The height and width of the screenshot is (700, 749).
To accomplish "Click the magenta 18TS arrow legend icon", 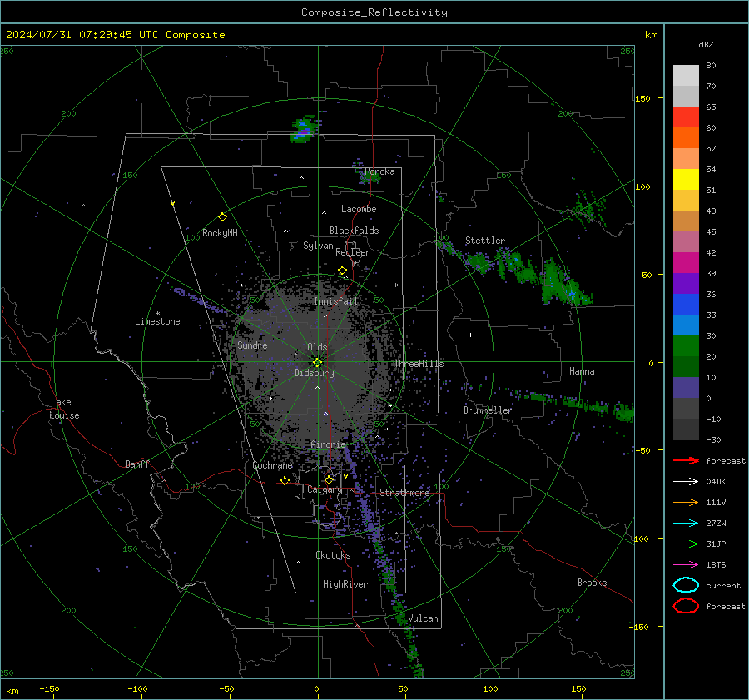I will [x=686, y=565].
